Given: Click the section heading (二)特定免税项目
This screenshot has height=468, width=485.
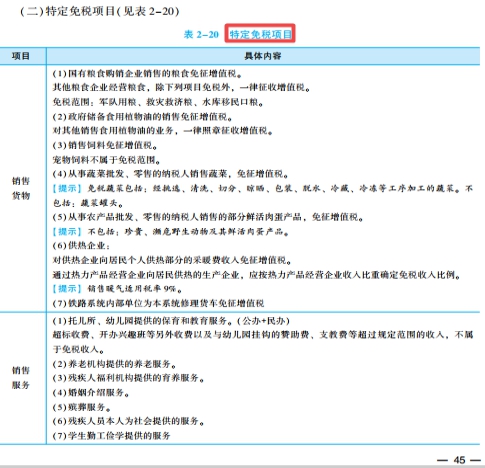Looking at the screenshot, I should click(100, 11).
